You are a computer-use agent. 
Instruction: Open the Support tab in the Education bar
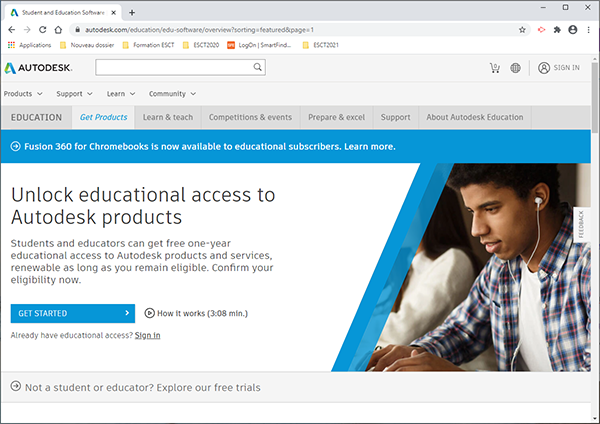coord(395,117)
